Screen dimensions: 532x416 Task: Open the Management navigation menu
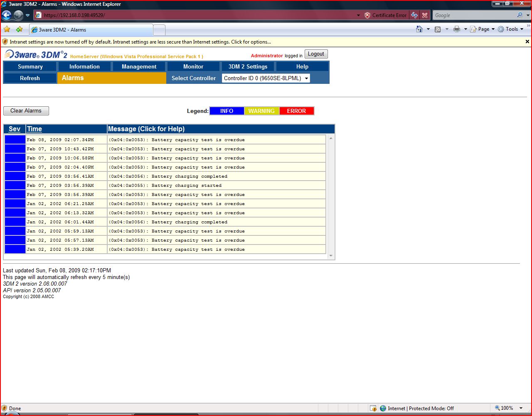tap(139, 67)
